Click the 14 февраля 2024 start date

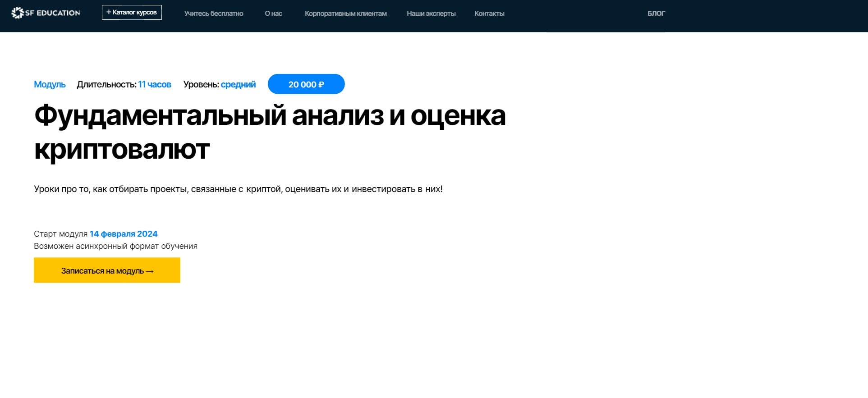(x=124, y=234)
